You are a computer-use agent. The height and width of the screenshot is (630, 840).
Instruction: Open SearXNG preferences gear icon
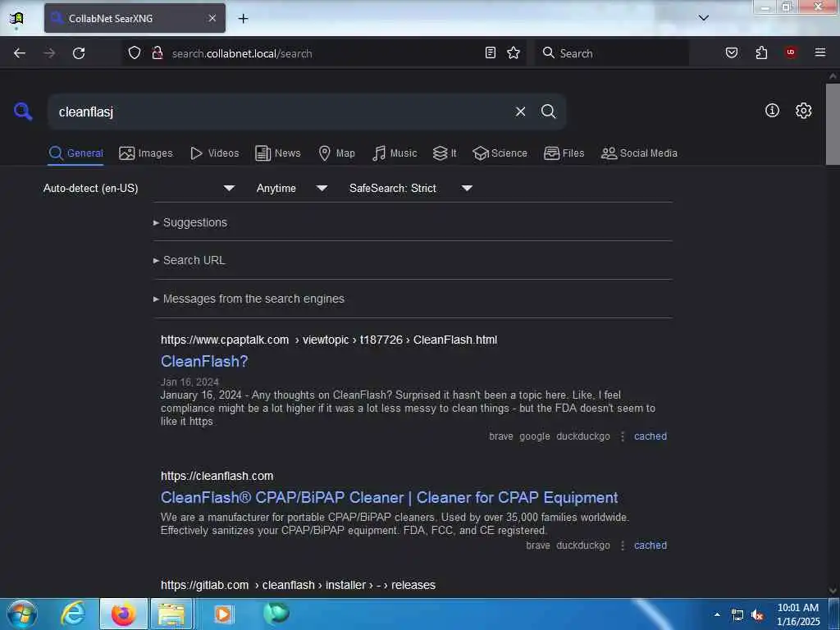click(x=803, y=111)
